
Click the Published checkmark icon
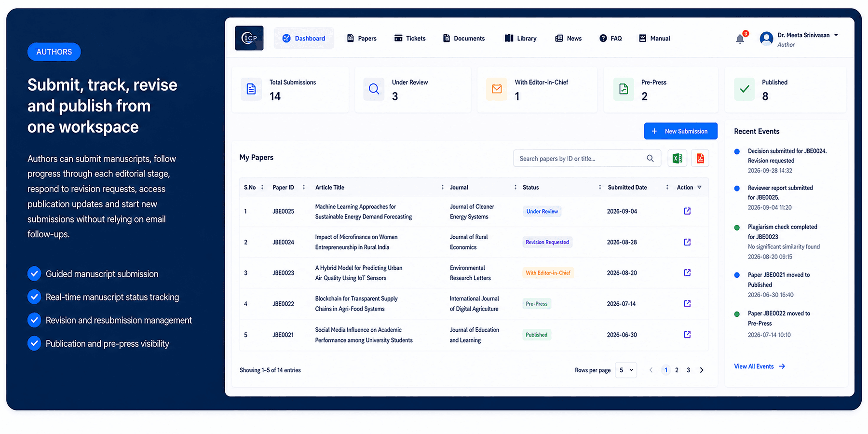tap(745, 89)
